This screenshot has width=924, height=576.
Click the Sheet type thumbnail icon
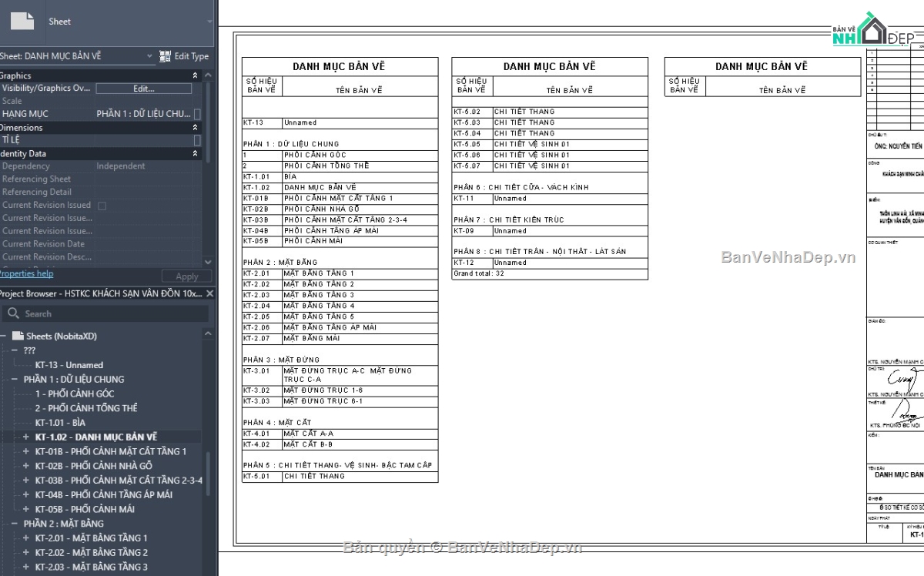tap(22, 21)
